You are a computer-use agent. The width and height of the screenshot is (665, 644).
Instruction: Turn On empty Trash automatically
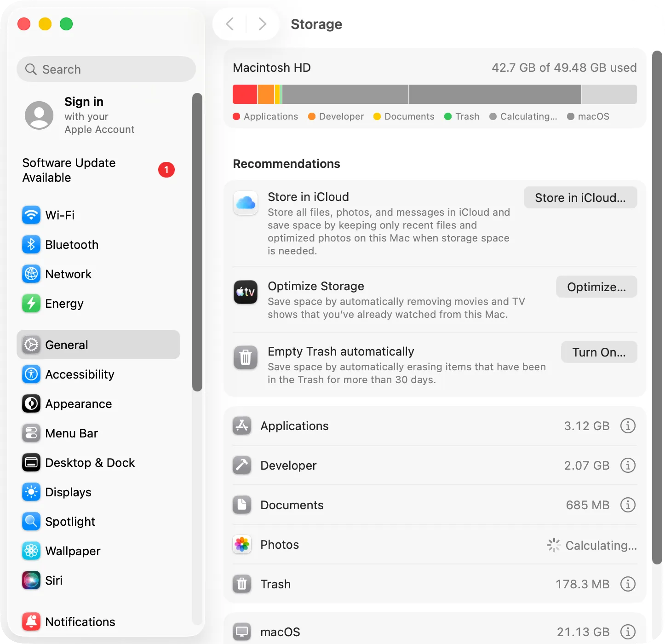pyautogui.click(x=599, y=352)
